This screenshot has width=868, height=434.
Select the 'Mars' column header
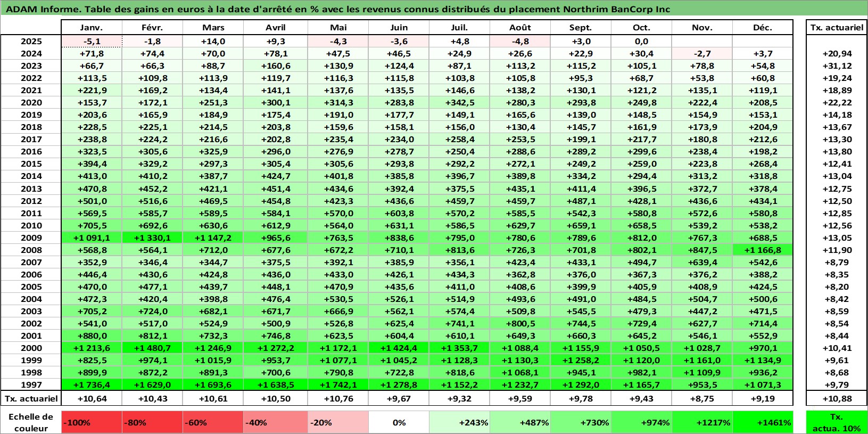coord(213,28)
